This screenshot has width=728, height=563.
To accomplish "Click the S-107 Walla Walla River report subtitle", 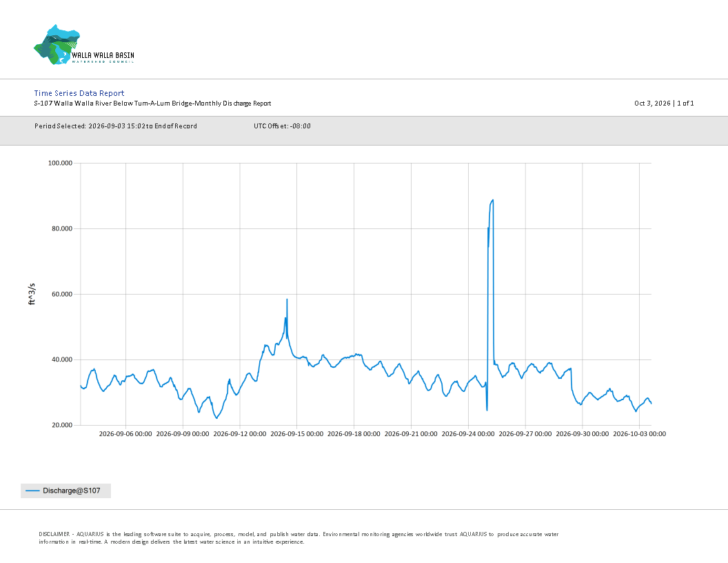I will coord(152,103).
